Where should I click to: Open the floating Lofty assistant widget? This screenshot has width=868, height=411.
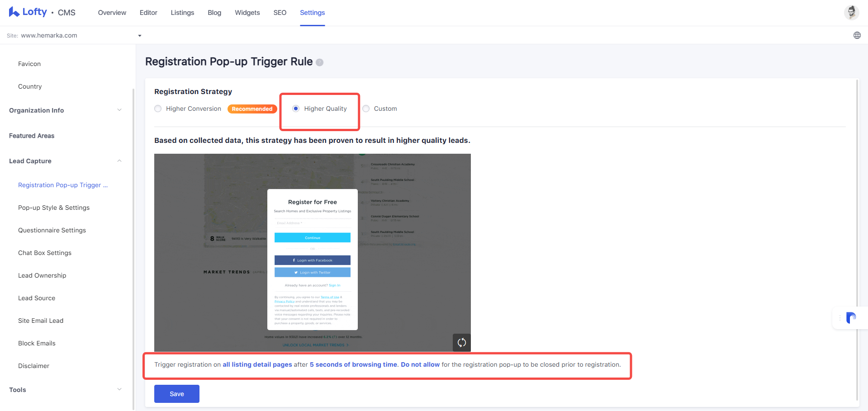coord(850,318)
